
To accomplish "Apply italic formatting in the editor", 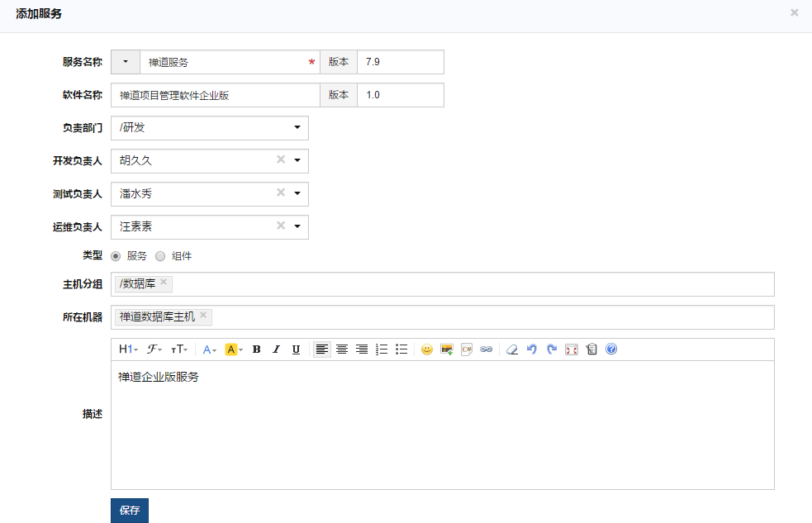I will click(x=276, y=349).
